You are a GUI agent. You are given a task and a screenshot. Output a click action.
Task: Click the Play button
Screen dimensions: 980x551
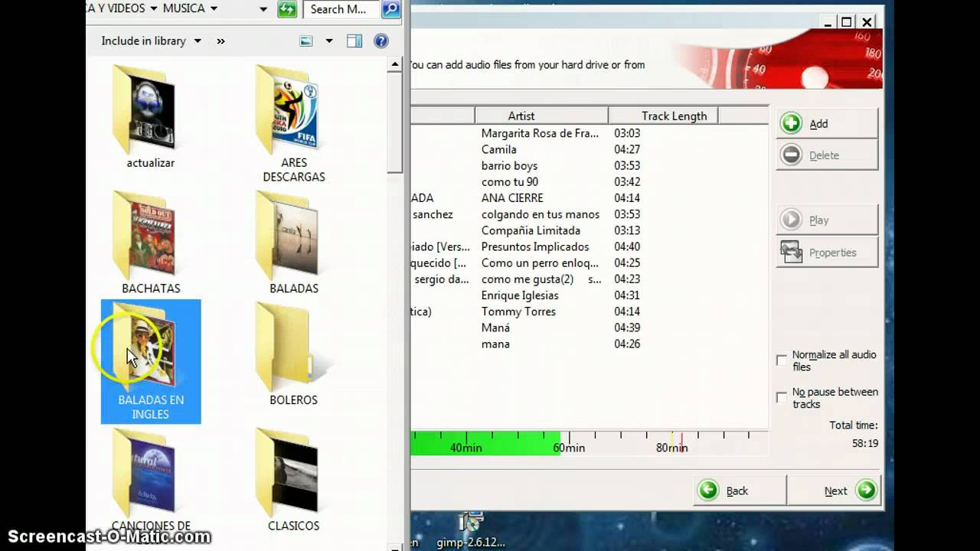[x=827, y=220]
